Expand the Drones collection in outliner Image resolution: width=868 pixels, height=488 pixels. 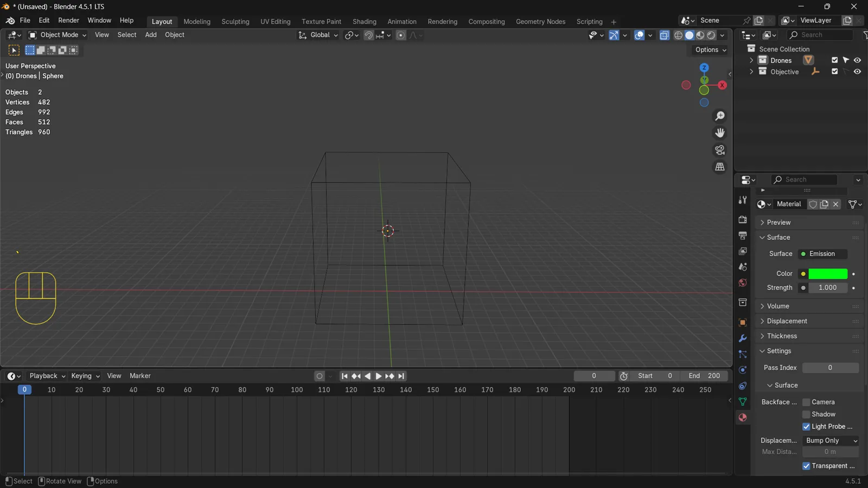[751, 60]
